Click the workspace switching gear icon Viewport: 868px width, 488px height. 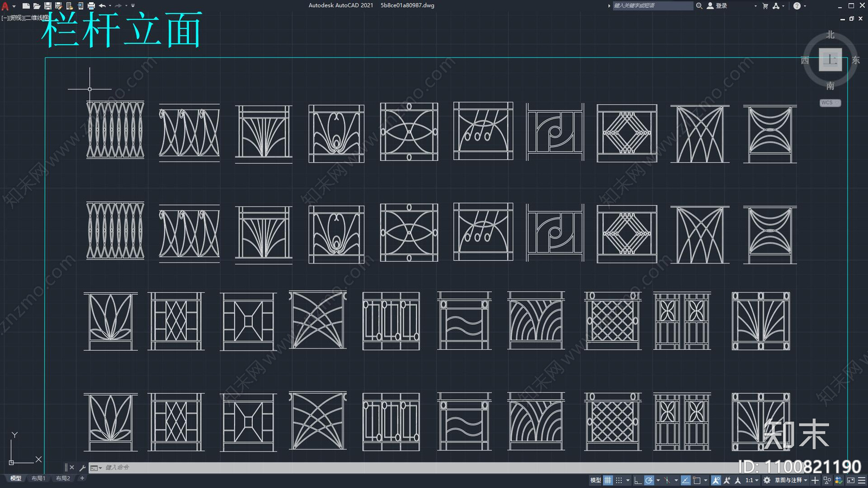[x=767, y=480]
